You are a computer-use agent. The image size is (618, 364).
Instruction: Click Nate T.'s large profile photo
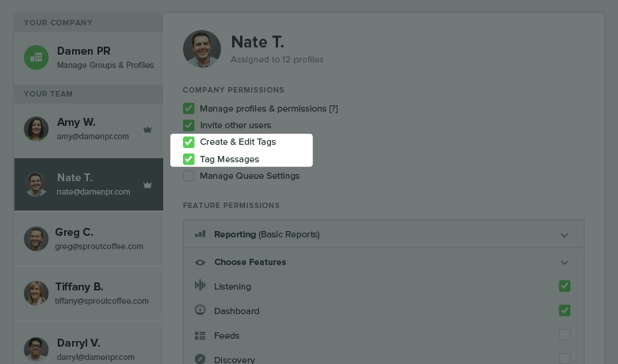(202, 49)
